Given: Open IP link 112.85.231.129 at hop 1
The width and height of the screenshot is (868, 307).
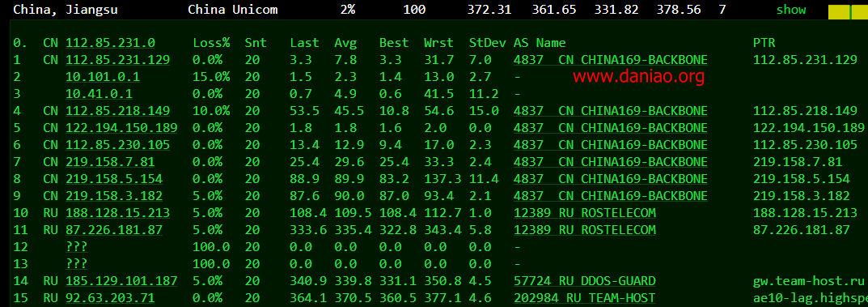Looking at the screenshot, I should tap(118, 60).
